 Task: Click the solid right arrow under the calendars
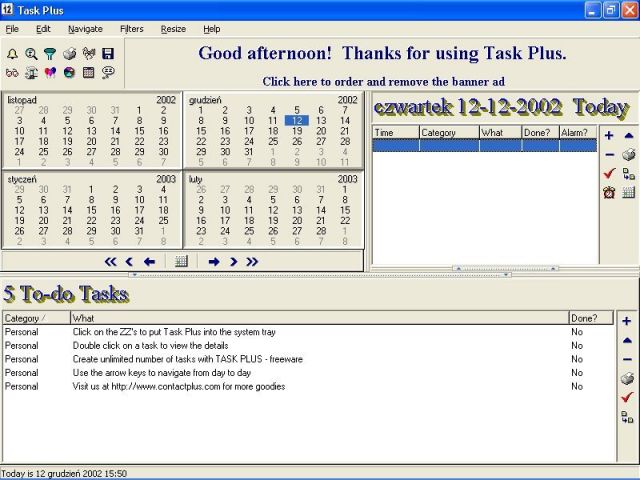pos(214,262)
